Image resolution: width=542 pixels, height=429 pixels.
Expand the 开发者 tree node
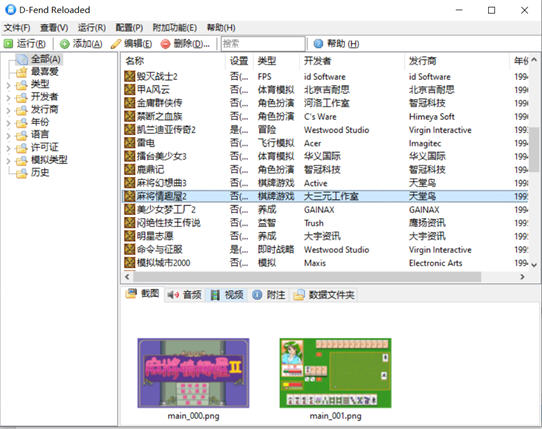pyautogui.click(x=9, y=97)
